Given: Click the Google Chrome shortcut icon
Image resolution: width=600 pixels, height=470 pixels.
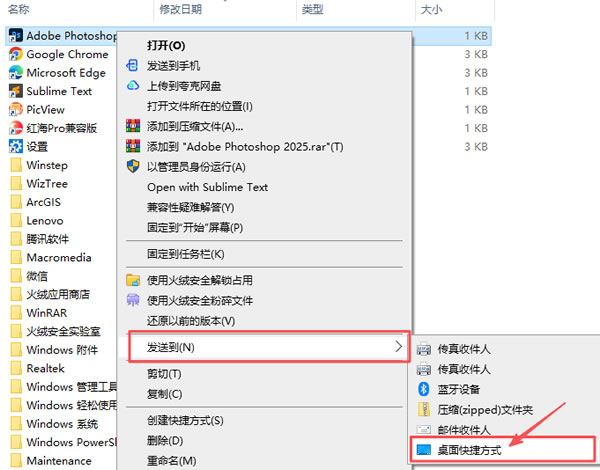Looking at the screenshot, I should [x=15, y=54].
